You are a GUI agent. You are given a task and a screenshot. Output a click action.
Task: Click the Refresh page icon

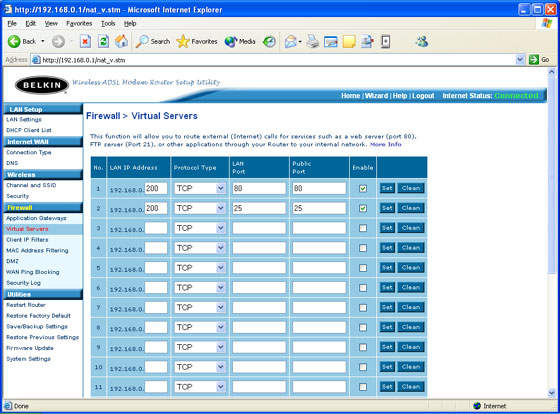coord(104,41)
